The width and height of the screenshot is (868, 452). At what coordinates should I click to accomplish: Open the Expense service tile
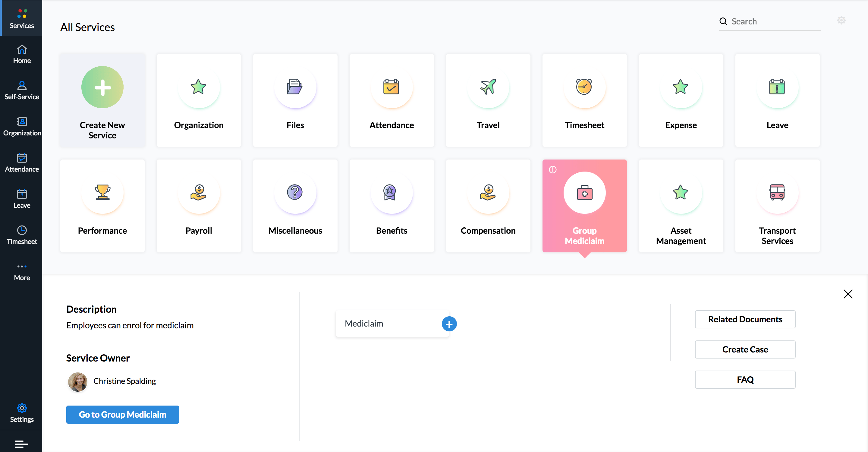tap(681, 100)
